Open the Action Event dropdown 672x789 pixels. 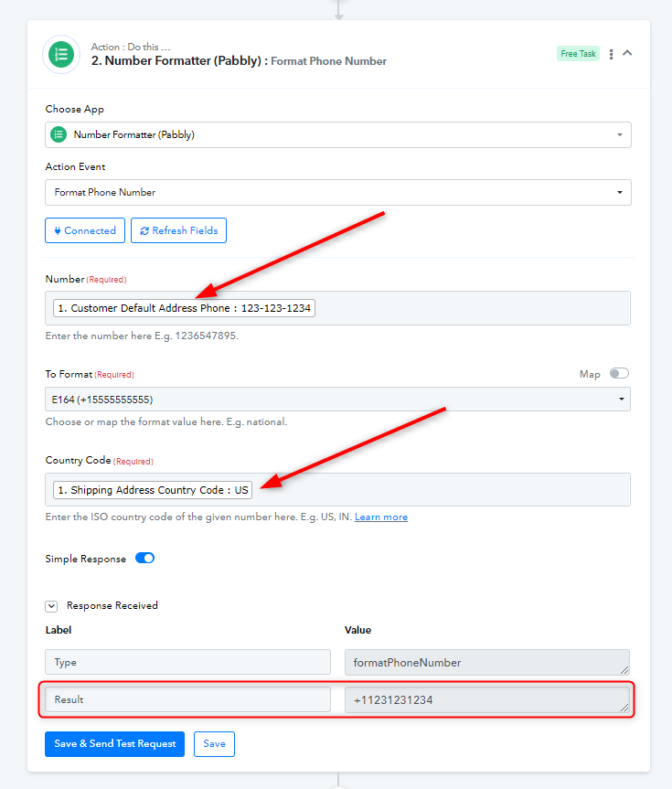click(x=337, y=192)
